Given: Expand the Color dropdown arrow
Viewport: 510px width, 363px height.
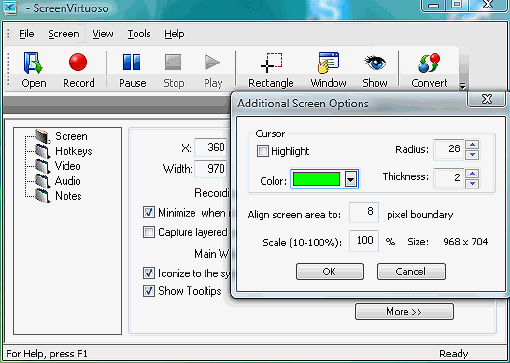Looking at the screenshot, I should tap(350, 180).
